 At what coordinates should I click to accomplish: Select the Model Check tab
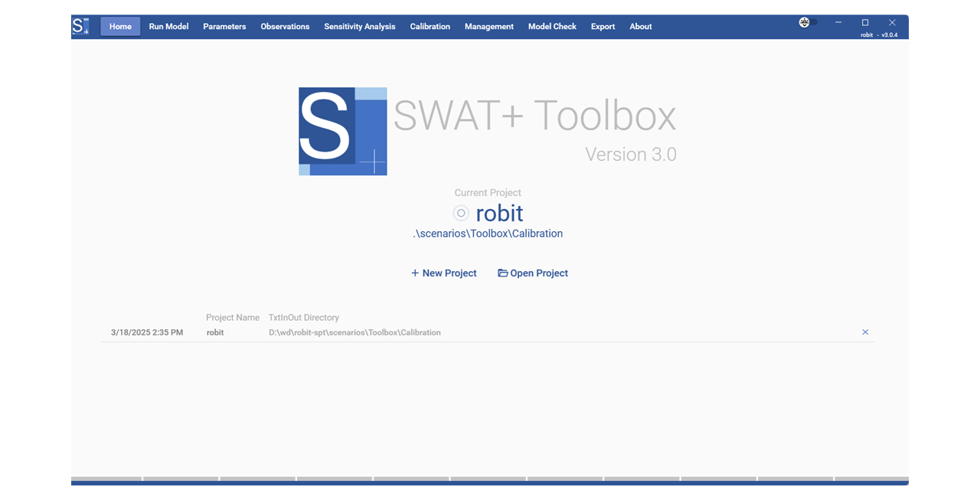pos(552,27)
